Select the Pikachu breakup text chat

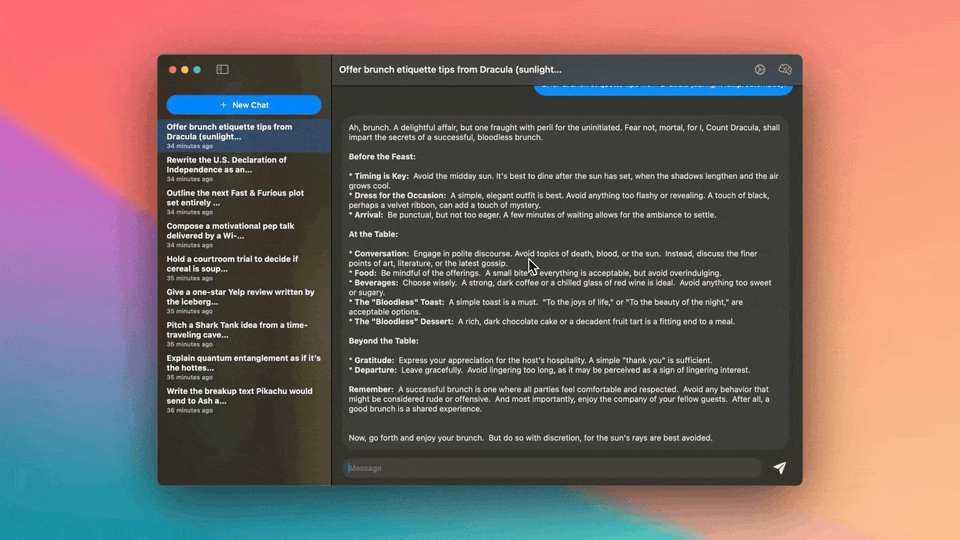243,400
